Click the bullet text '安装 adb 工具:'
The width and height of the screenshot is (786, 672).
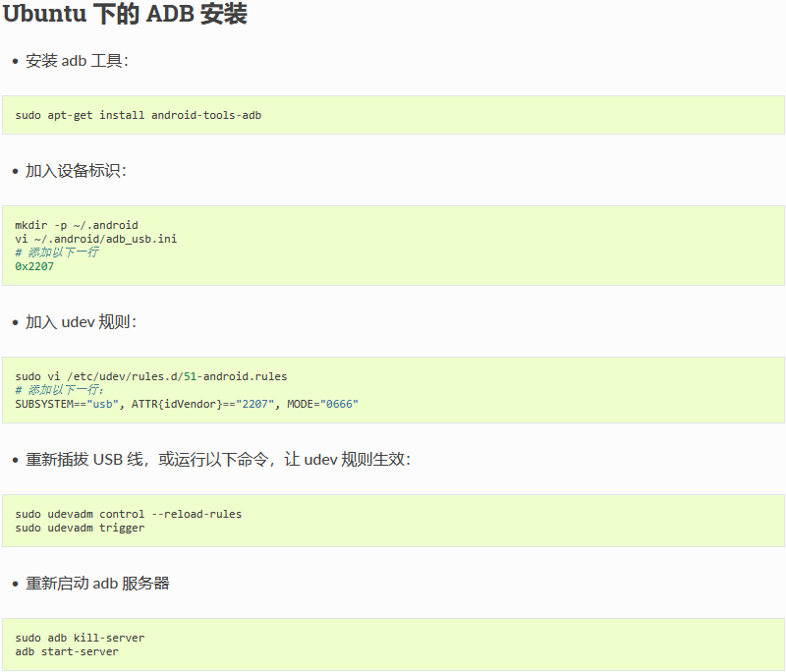click(78, 61)
